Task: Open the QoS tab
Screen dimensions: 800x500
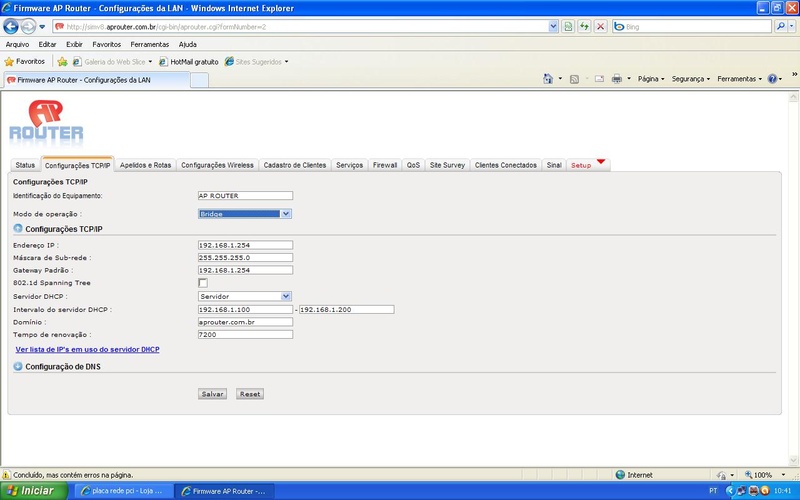Action: click(413, 165)
